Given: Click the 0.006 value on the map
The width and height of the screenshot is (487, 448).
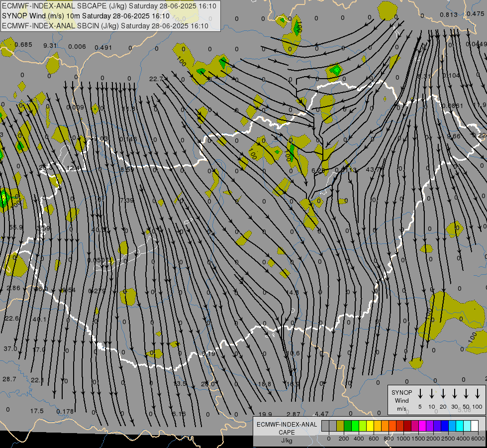Looking at the screenshot, I should pyautogui.click(x=77, y=47).
